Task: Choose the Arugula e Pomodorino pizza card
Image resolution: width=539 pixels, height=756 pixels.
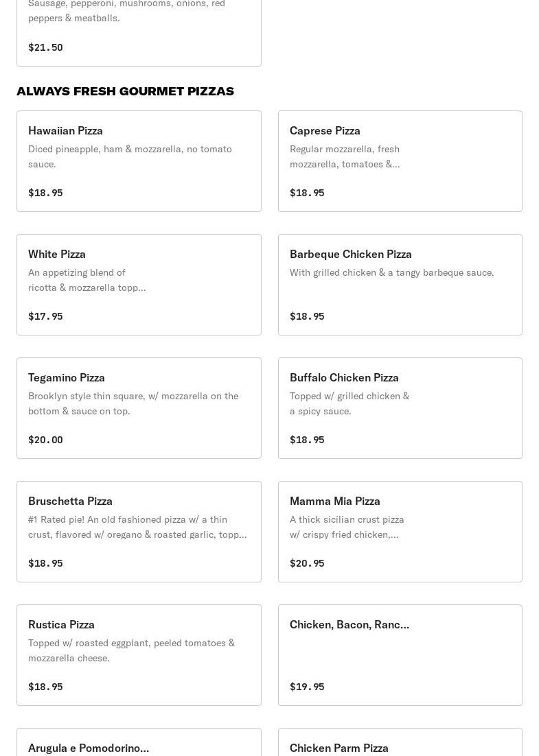Action: tap(139, 744)
